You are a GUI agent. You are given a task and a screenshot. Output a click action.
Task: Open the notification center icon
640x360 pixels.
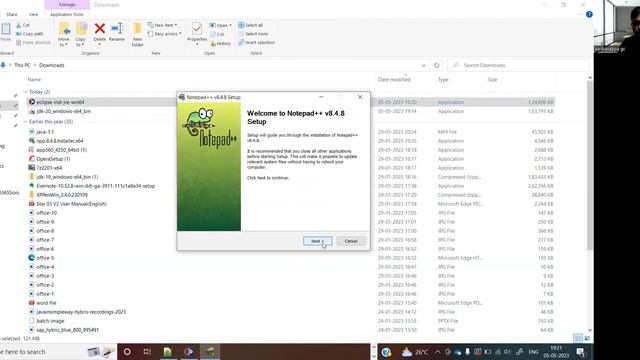pos(581,351)
